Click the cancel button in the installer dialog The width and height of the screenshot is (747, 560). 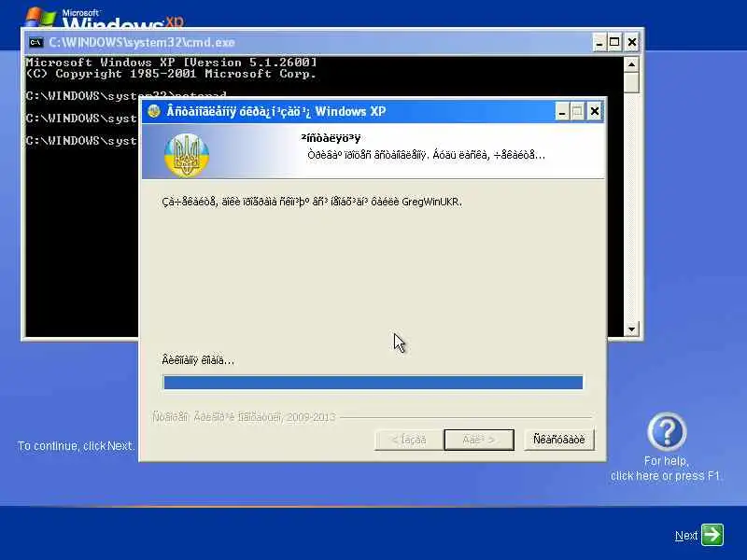pyautogui.click(x=558, y=440)
